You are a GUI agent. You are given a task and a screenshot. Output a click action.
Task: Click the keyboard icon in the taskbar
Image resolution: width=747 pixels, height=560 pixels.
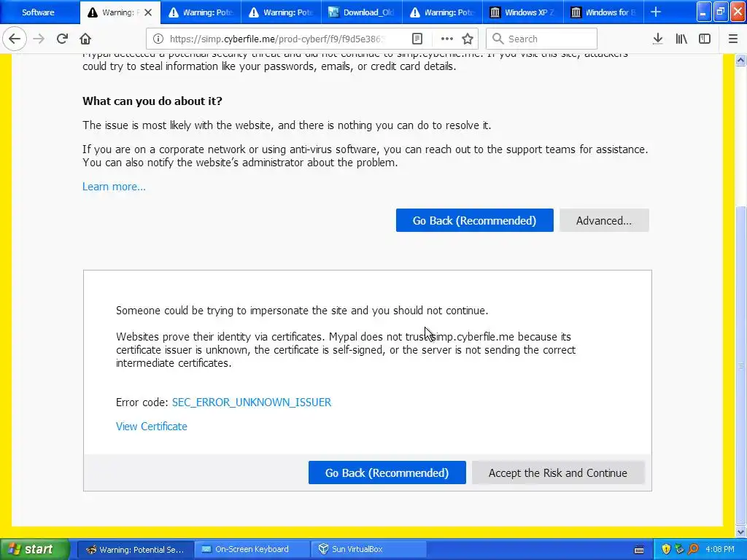tap(639, 550)
